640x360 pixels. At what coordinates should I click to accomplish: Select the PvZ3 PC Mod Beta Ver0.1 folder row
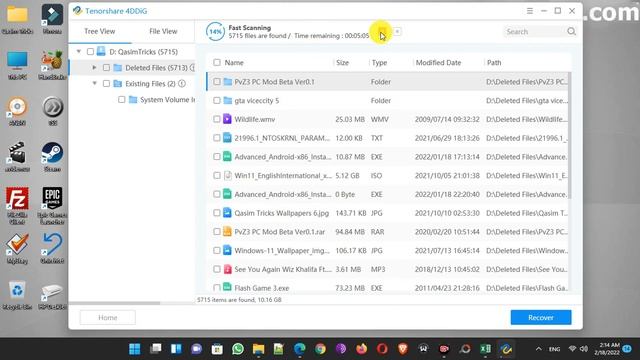pos(387,82)
